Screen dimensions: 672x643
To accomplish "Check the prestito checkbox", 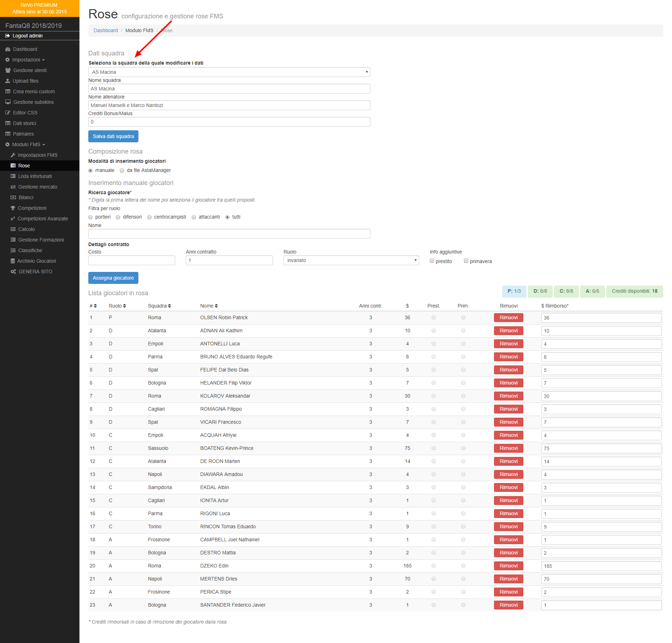I will pos(432,261).
